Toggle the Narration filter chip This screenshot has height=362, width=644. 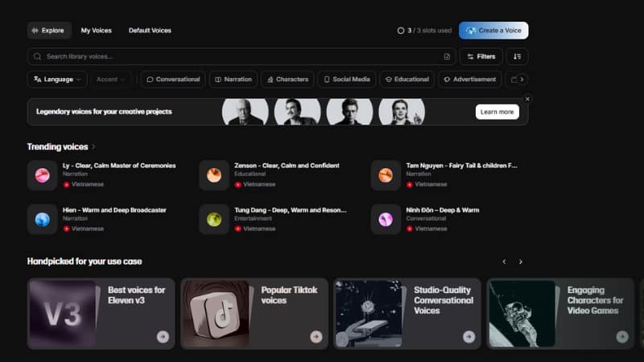click(232, 80)
